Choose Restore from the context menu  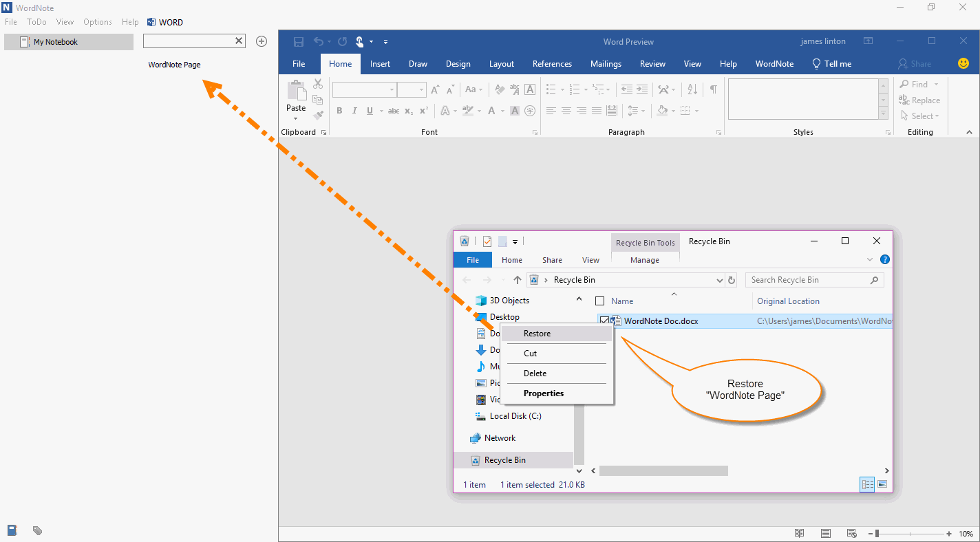tap(557, 334)
